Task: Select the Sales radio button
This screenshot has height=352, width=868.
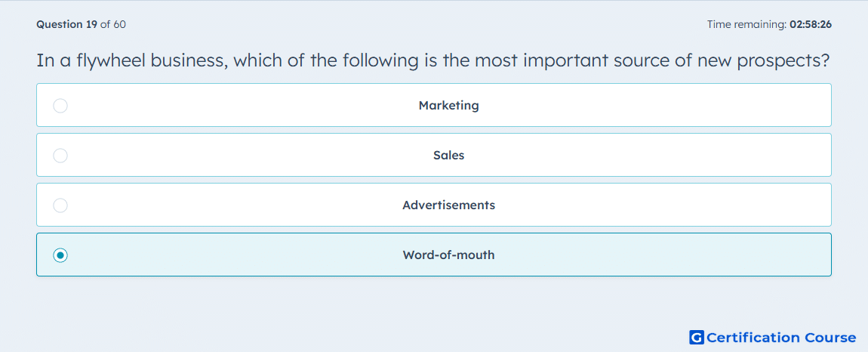Action: tap(60, 155)
